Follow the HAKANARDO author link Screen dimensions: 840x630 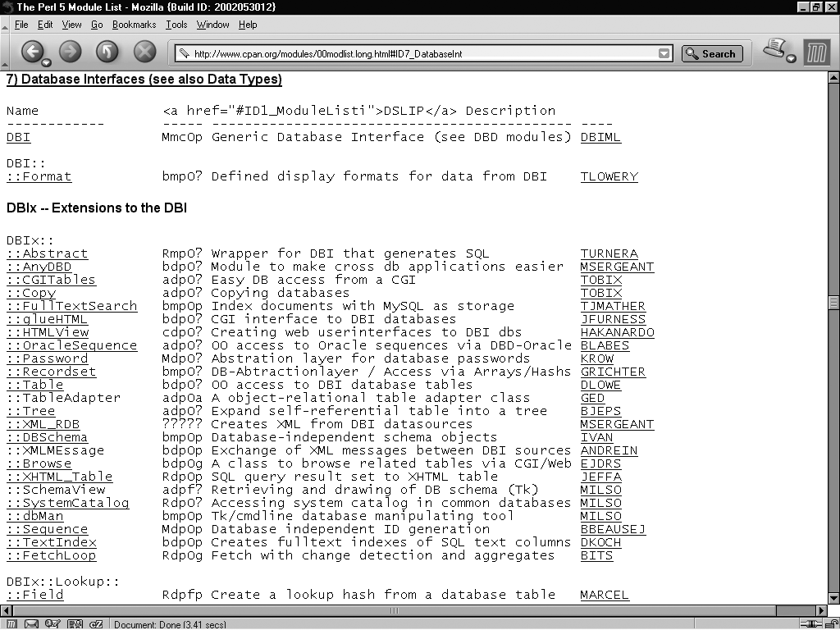[x=617, y=333]
